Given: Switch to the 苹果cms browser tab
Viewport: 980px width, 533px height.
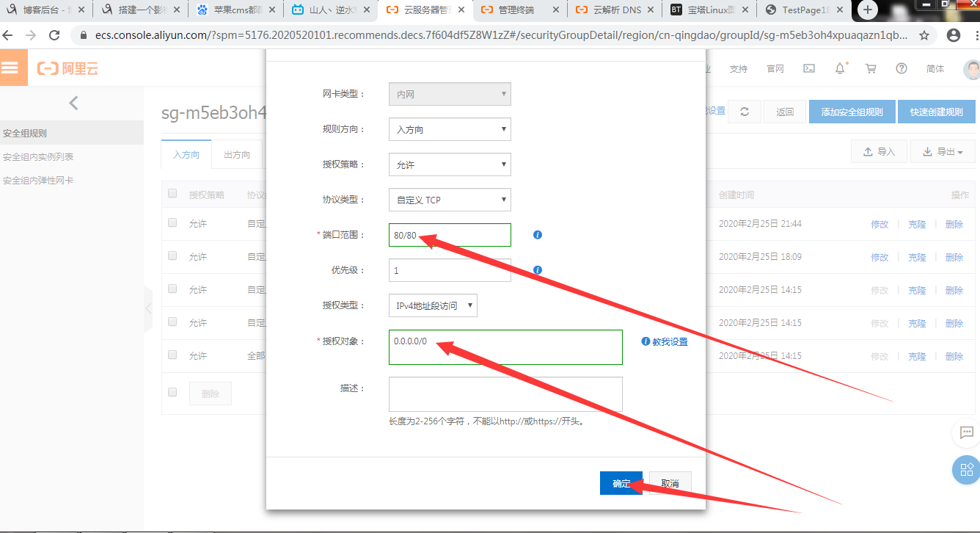Looking at the screenshot, I should click(236, 10).
